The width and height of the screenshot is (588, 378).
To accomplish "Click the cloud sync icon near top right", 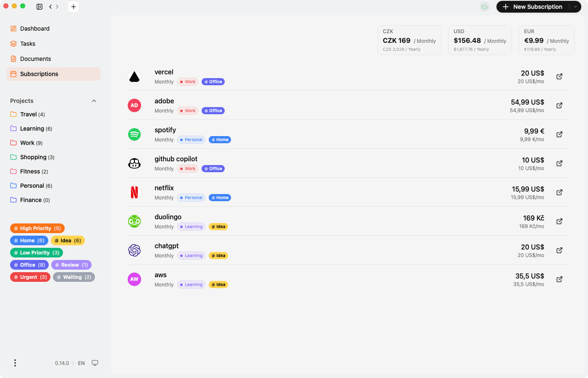I will (x=484, y=7).
